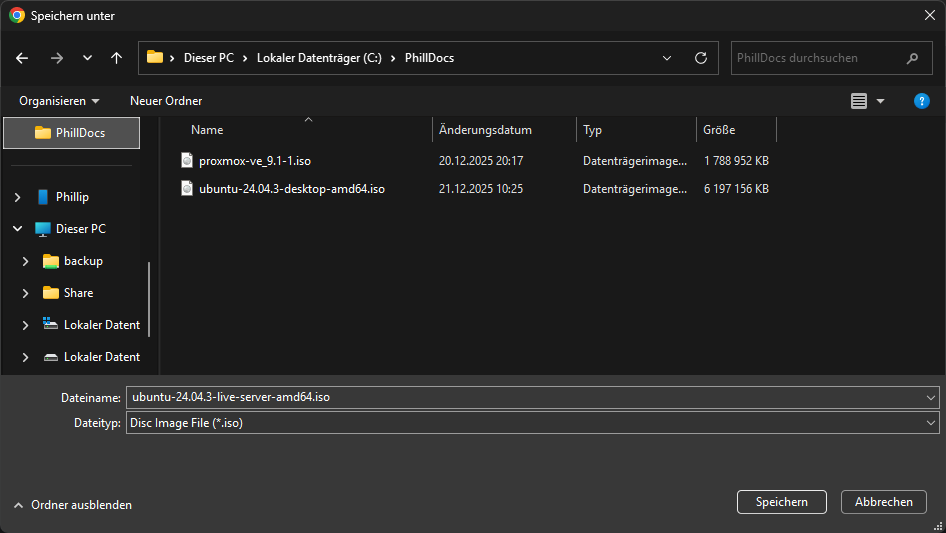
Task: Select the backup folder in sidebar
Action: [x=83, y=261]
